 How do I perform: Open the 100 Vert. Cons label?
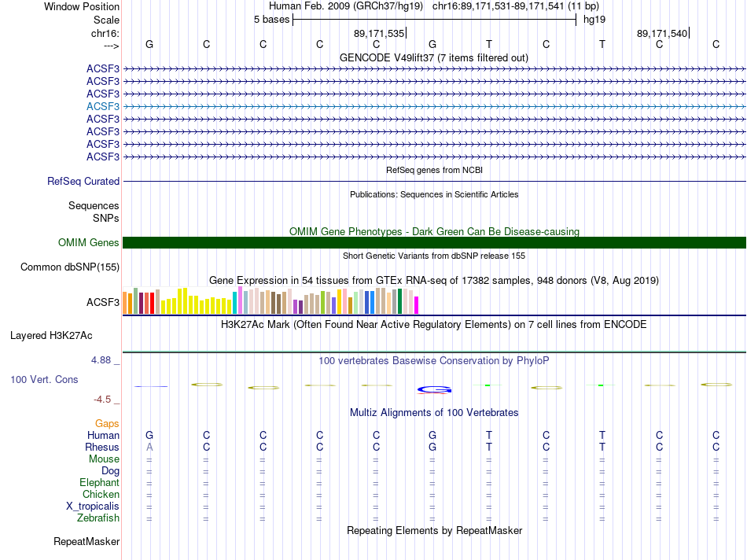click(44, 379)
